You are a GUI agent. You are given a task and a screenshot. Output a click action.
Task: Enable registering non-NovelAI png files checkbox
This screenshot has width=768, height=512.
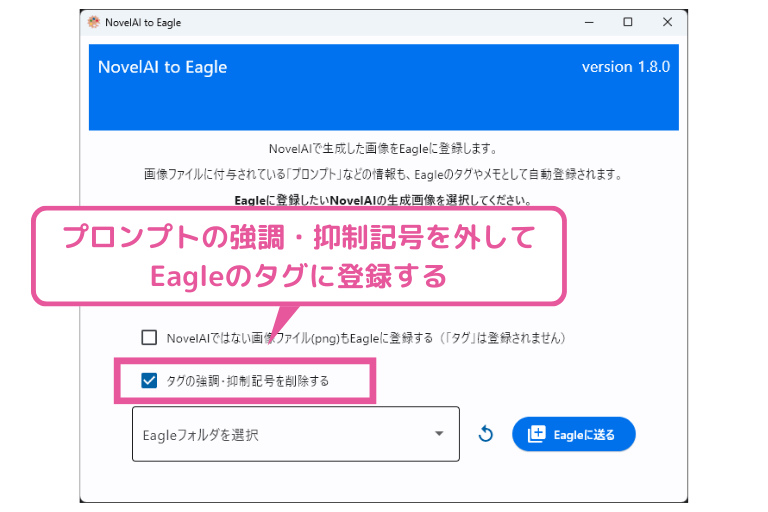[x=149, y=338]
